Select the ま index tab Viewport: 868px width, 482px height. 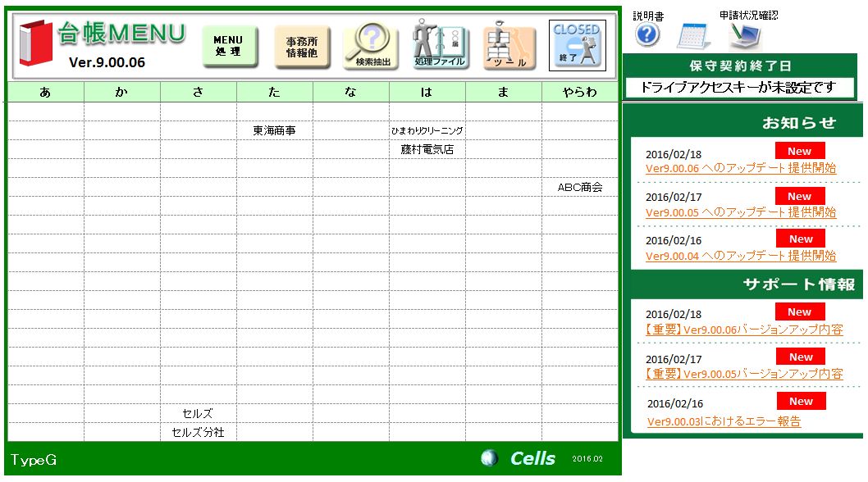503,93
